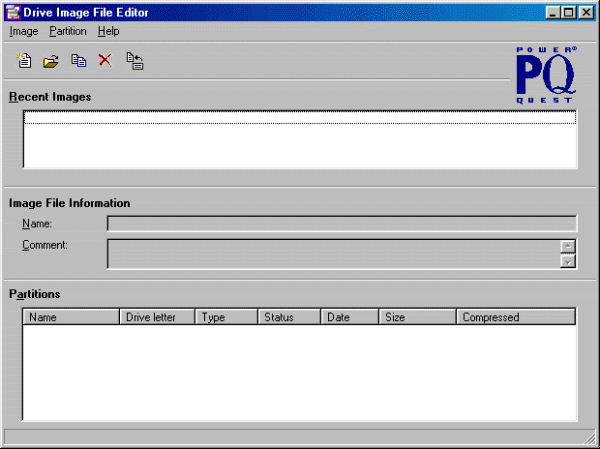Click Comment scrollbar down arrow

(x=568, y=261)
